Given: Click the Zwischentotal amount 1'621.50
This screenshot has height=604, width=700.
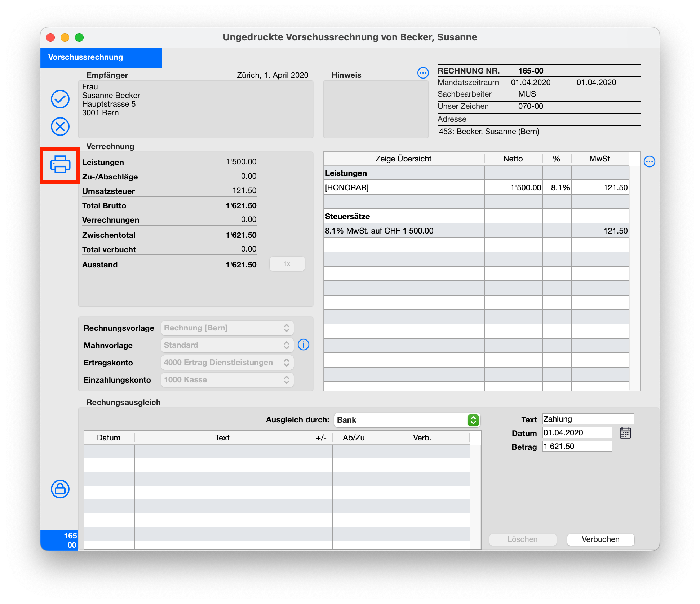Looking at the screenshot, I should [x=241, y=235].
